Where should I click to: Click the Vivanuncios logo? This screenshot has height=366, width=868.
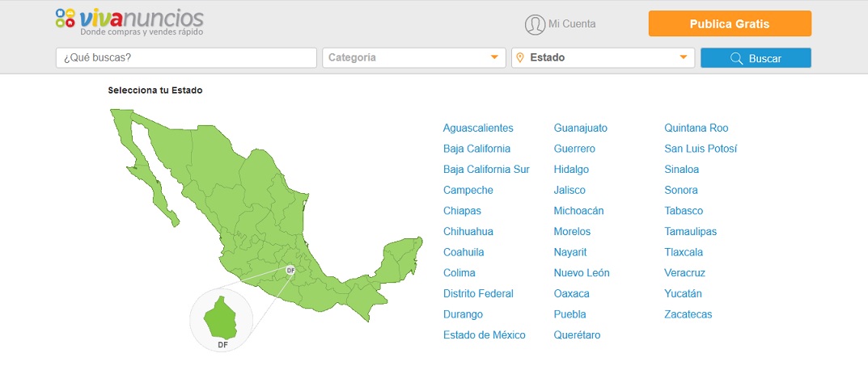[129, 22]
